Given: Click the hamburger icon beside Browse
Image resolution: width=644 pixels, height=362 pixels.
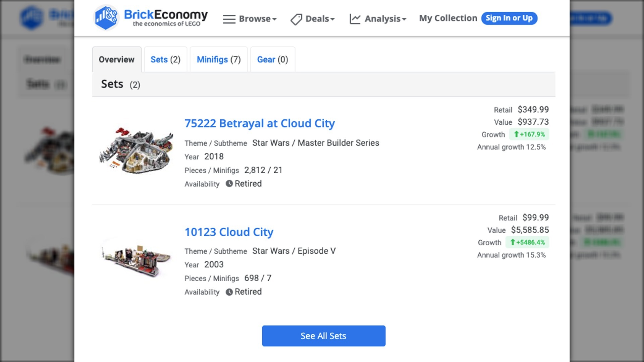Looking at the screenshot, I should pos(229,19).
